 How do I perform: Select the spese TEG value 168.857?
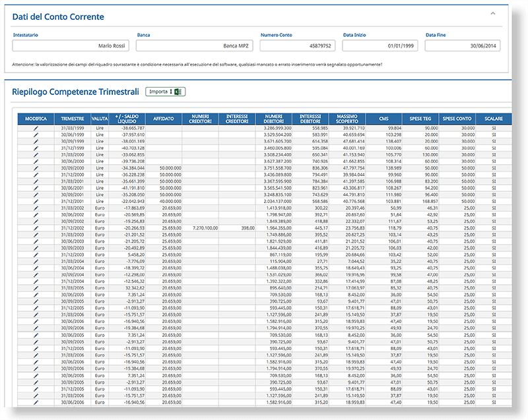click(x=430, y=201)
